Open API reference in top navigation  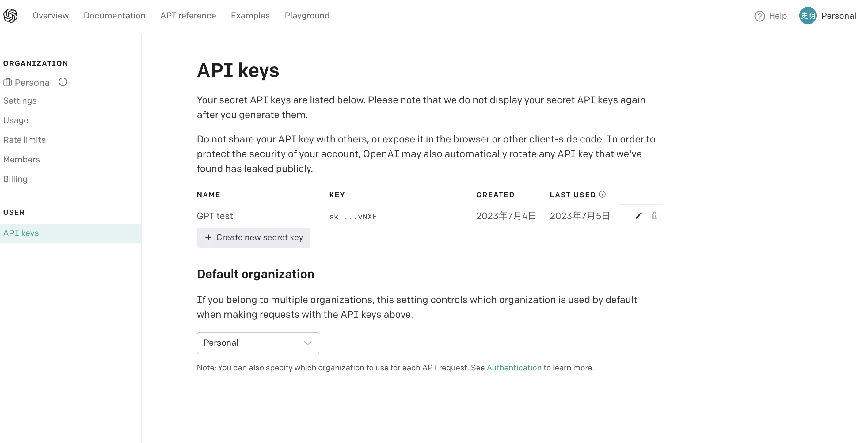[x=188, y=16]
